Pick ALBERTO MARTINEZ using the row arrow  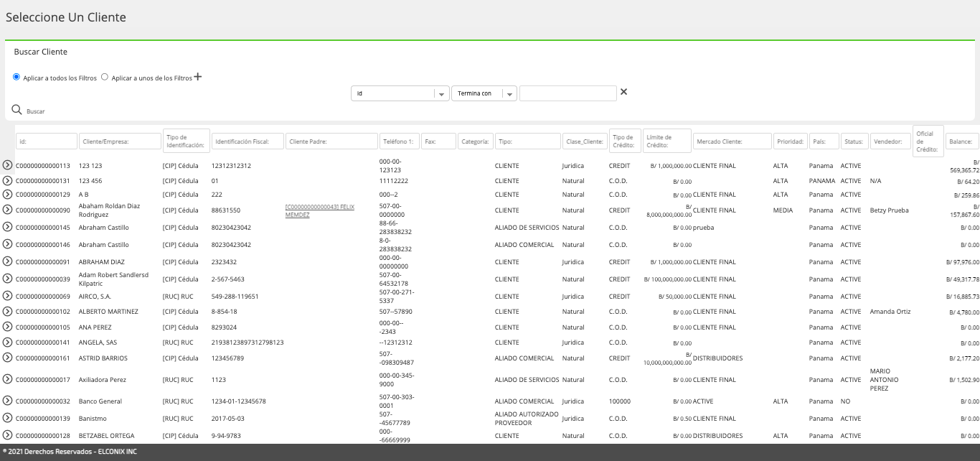(x=7, y=312)
